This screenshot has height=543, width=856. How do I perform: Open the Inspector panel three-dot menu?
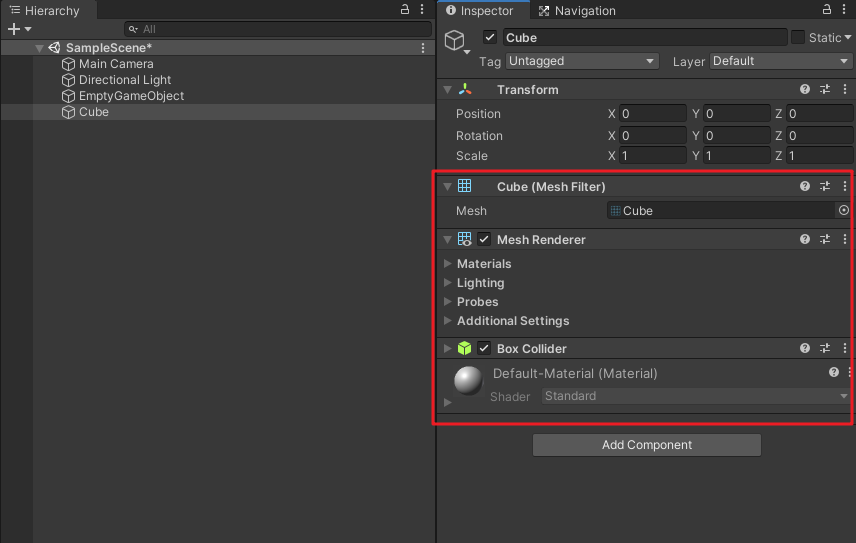[844, 9]
